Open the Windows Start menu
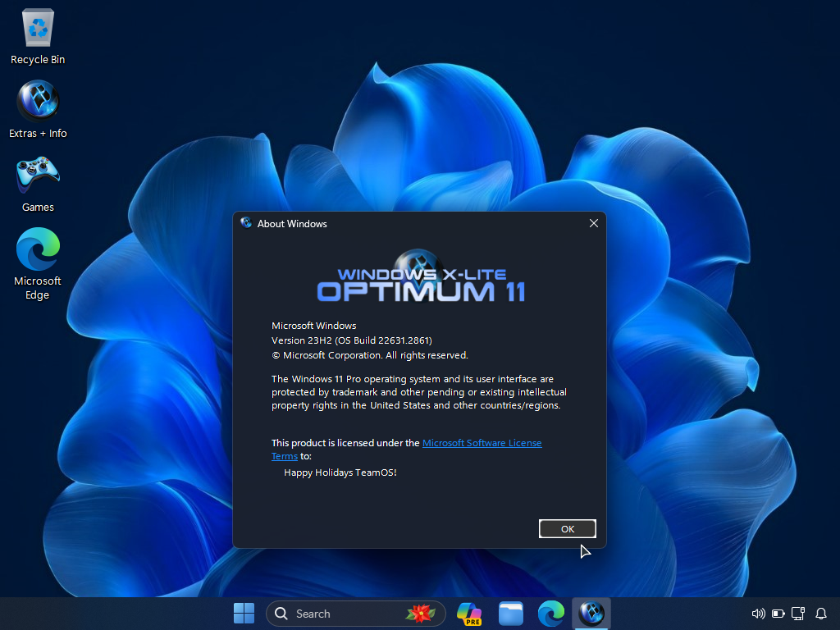Screen dimensions: 840x630 coord(244,614)
